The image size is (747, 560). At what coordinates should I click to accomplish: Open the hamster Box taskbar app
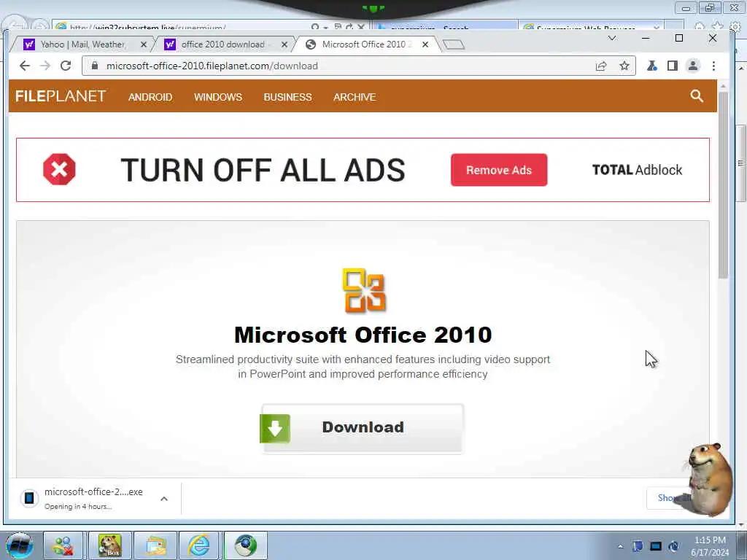click(109, 545)
